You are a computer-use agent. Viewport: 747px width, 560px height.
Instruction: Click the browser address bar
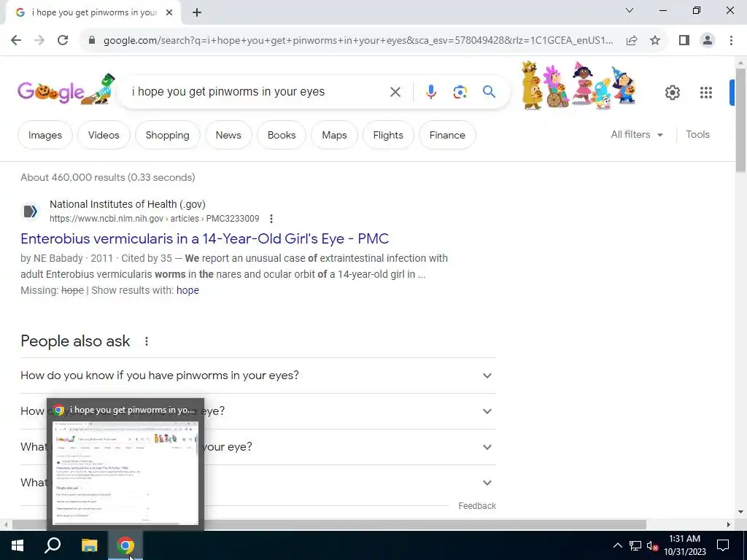point(357,41)
